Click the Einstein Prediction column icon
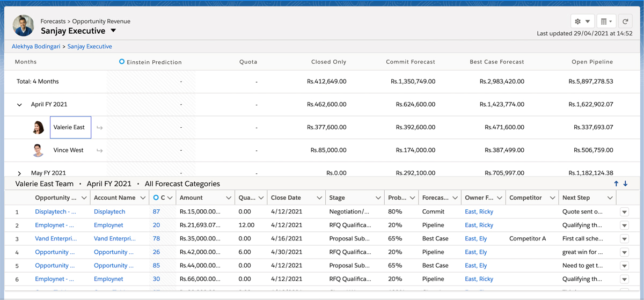Image resolution: width=644 pixels, height=300 pixels. 122,62
